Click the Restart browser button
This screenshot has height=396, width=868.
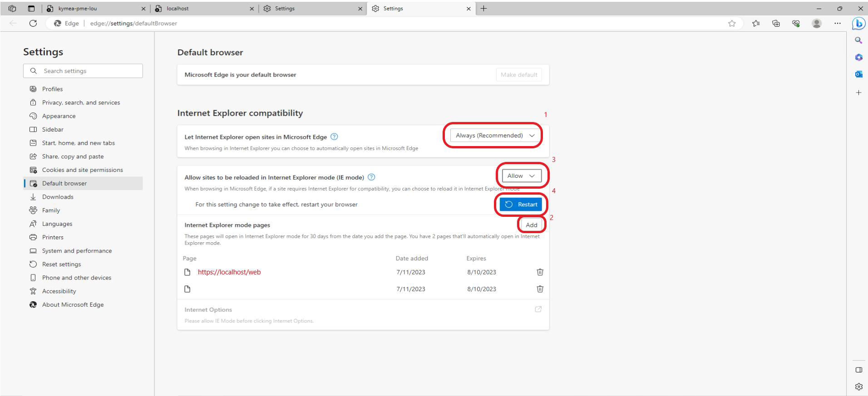coord(521,204)
